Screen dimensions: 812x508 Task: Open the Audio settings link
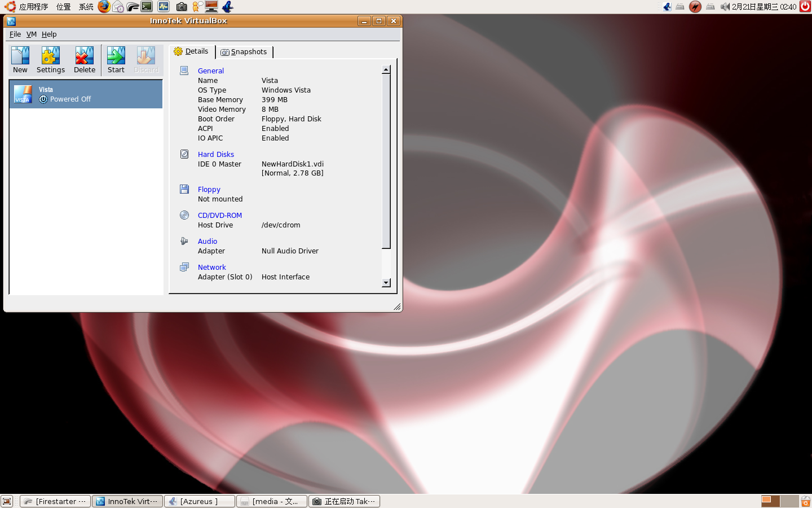click(208, 242)
